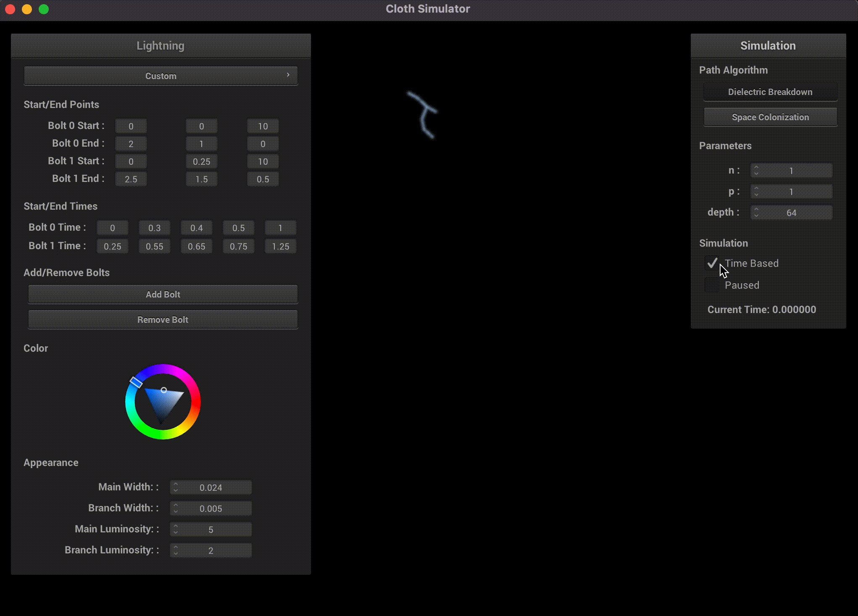Click the first Bolt 0 Start value field

click(131, 126)
